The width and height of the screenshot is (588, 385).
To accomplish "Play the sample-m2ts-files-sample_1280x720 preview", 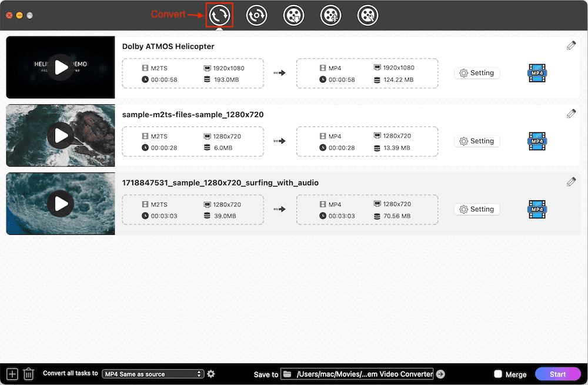I will coord(61,135).
